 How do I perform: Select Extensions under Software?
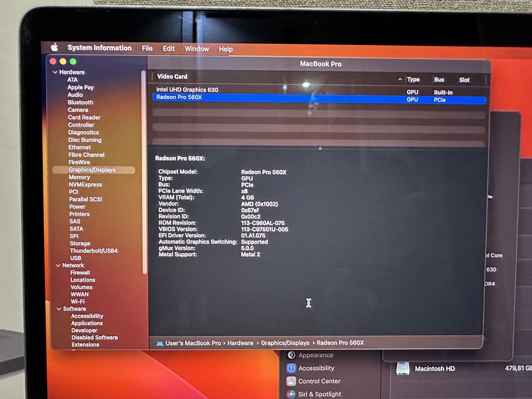coord(85,345)
